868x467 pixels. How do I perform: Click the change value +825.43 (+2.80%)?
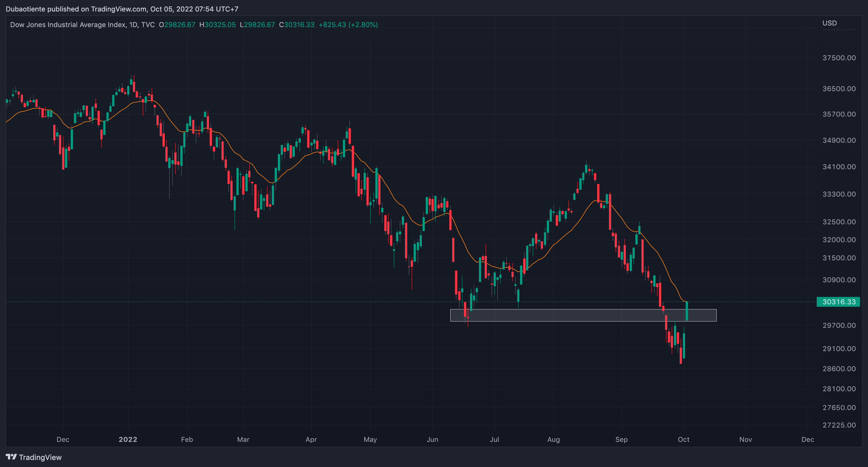click(348, 25)
